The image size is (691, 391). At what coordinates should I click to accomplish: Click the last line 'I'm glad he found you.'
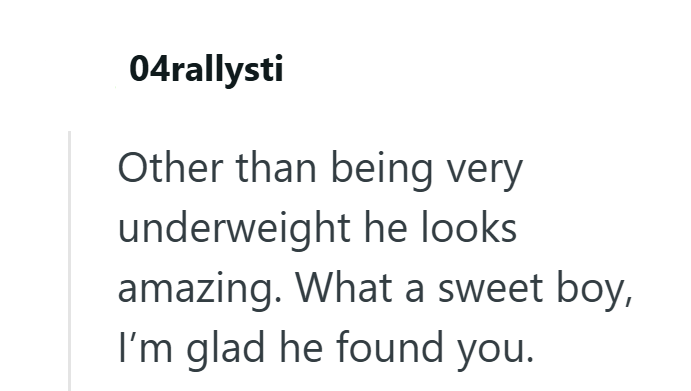click(326, 350)
